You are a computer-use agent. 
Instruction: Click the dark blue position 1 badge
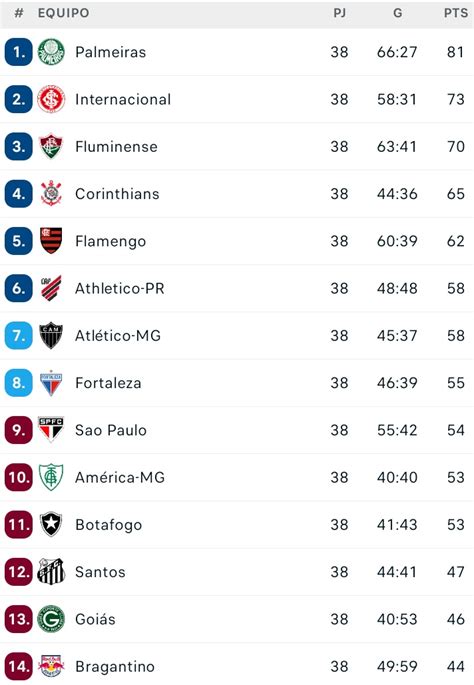click(x=19, y=52)
